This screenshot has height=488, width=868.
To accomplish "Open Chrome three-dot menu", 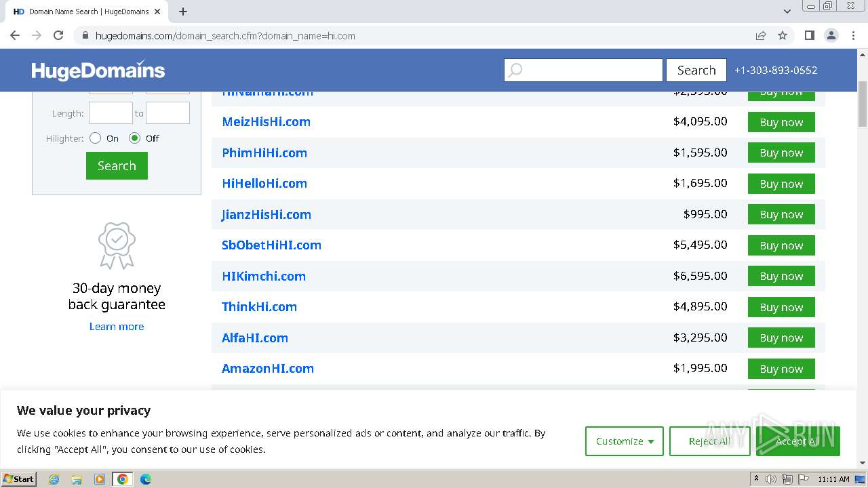I will 853,36.
